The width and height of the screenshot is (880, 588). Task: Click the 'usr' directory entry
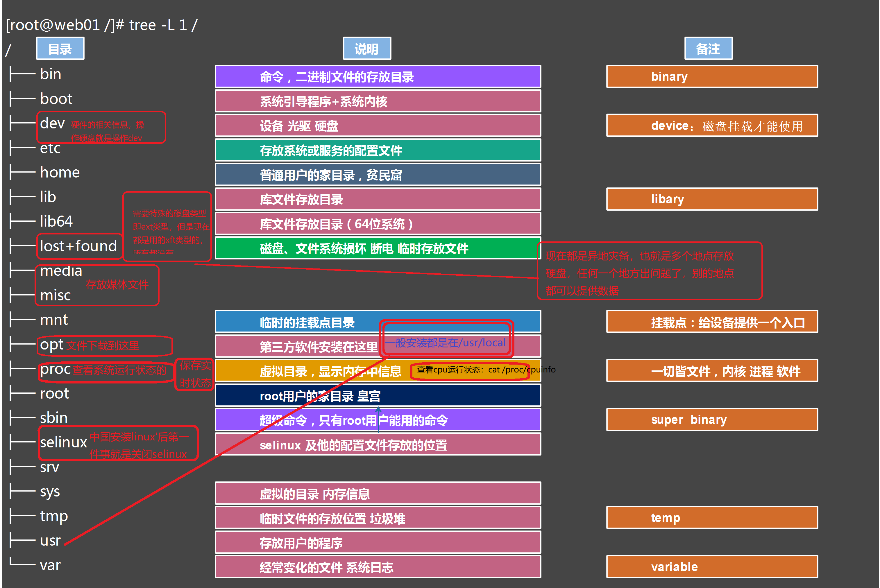tap(50, 541)
